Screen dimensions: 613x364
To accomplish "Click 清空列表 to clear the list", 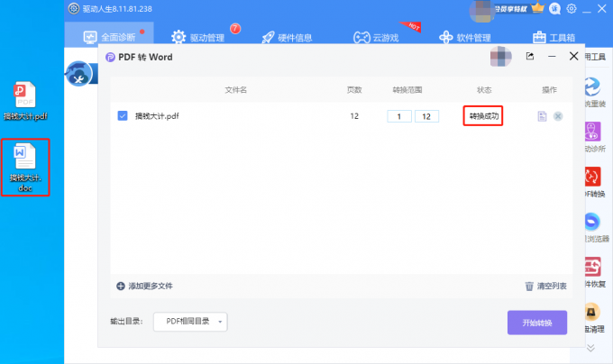I will point(545,286).
